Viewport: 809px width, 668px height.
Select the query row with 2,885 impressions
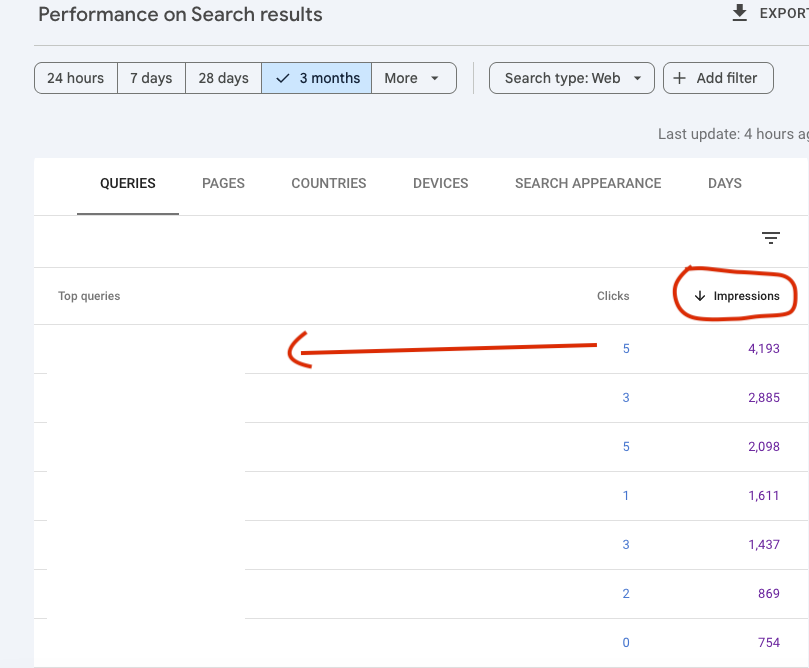click(x=420, y=398)
